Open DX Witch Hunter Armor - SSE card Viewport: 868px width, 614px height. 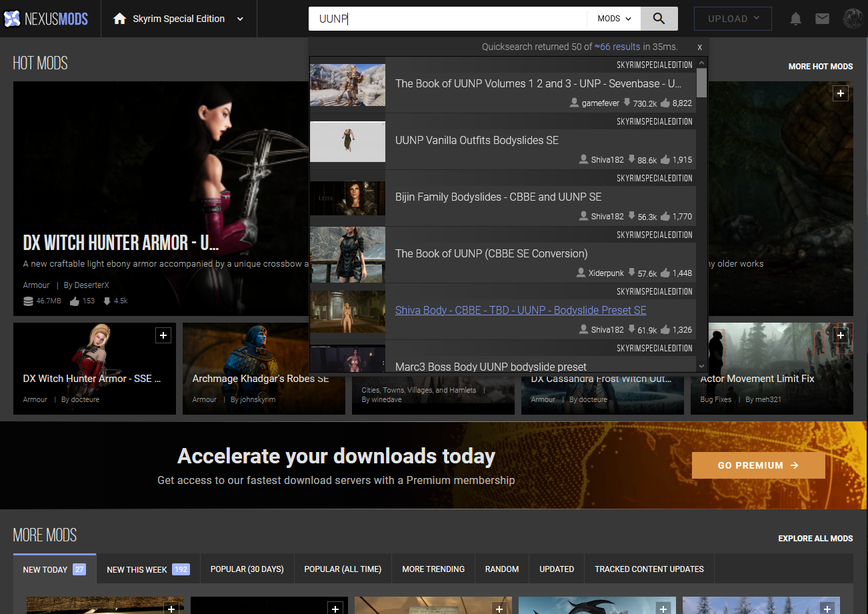[92, 378]
